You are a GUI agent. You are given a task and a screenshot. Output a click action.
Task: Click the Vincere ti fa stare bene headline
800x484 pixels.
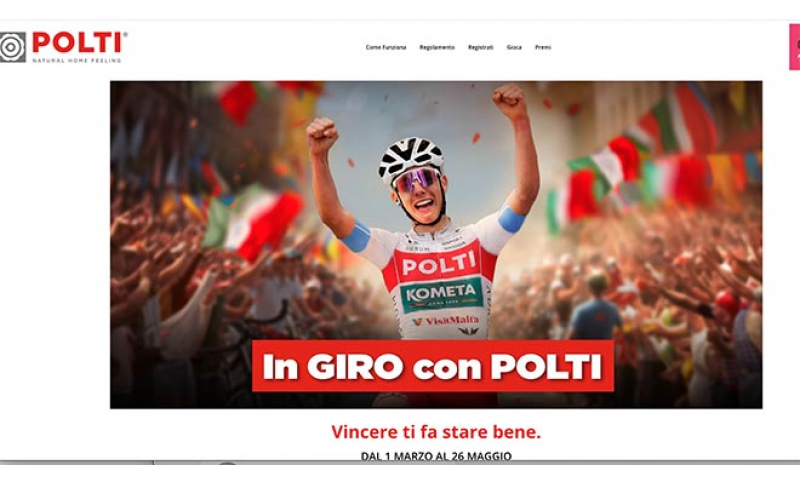pyautogui.click(x=436, y=432)
